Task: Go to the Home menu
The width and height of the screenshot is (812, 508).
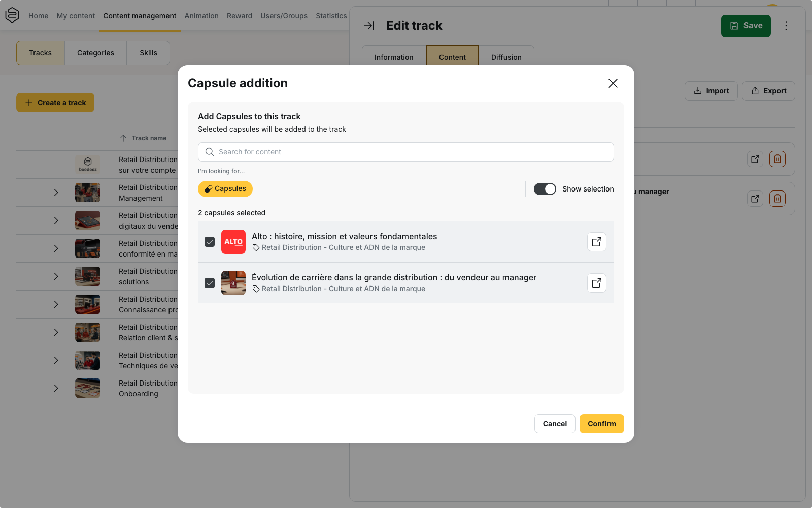Action: tap(39, 16)
